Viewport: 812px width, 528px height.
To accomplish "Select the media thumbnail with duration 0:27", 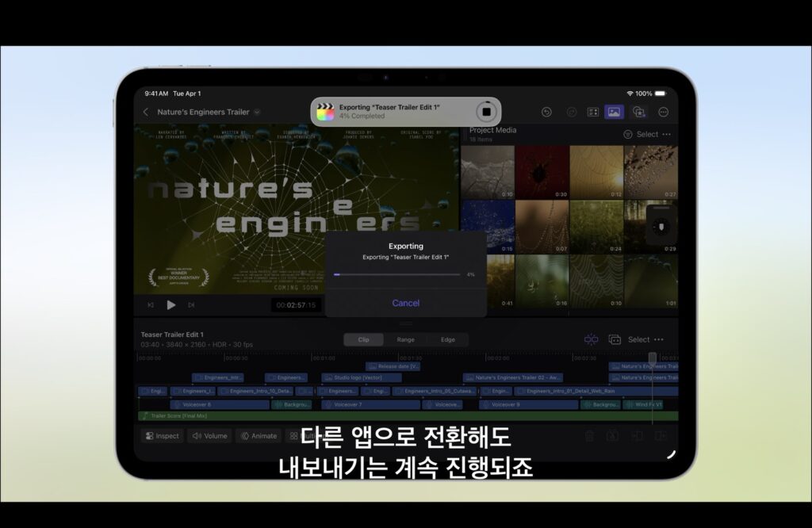I will pyautogui.click(x=651, y=172).
